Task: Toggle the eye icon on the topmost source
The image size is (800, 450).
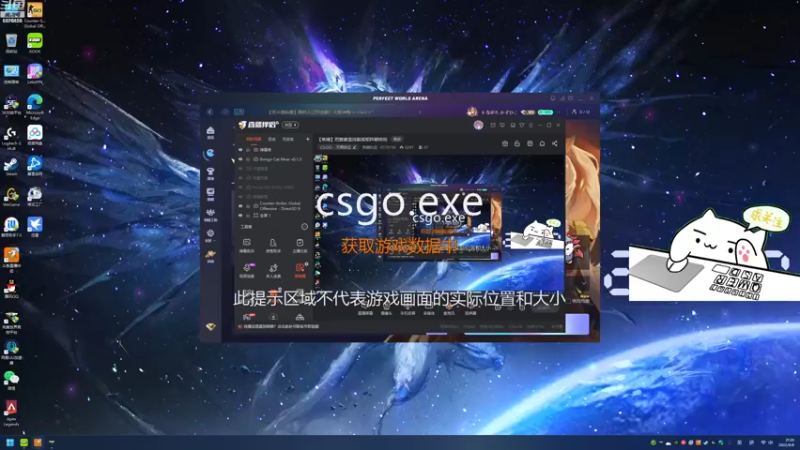Action: tap(241, 149)
